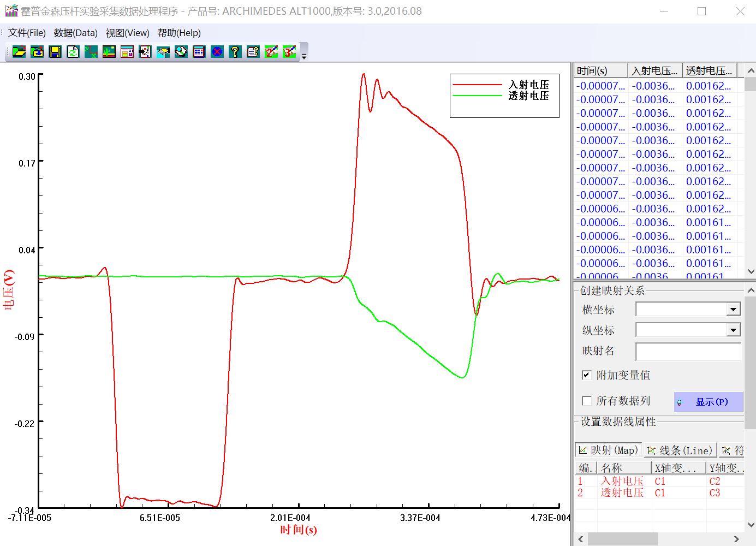Click the application icon in title bar
Image resolution: width=756 pixels, height=546 pixels.
click(11, 11)
